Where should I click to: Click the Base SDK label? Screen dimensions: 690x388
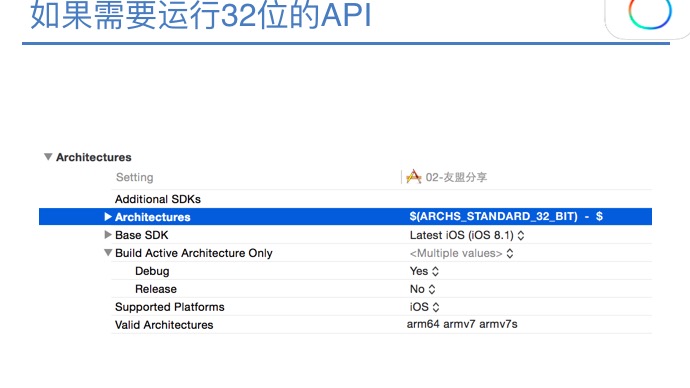[x=142, y=235]
